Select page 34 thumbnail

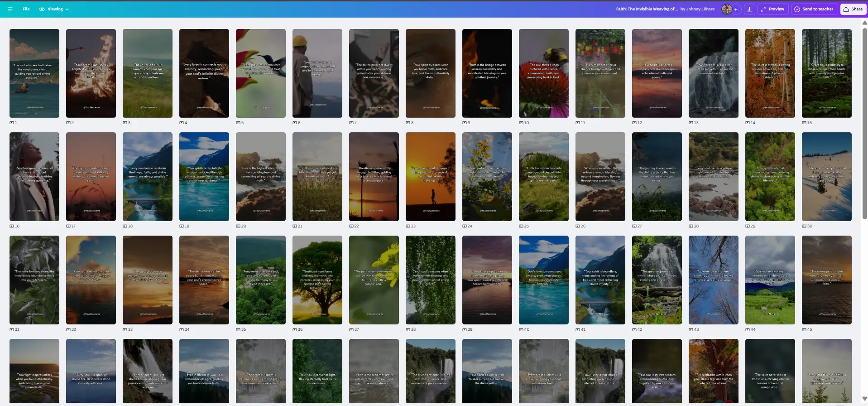point(204,280)
